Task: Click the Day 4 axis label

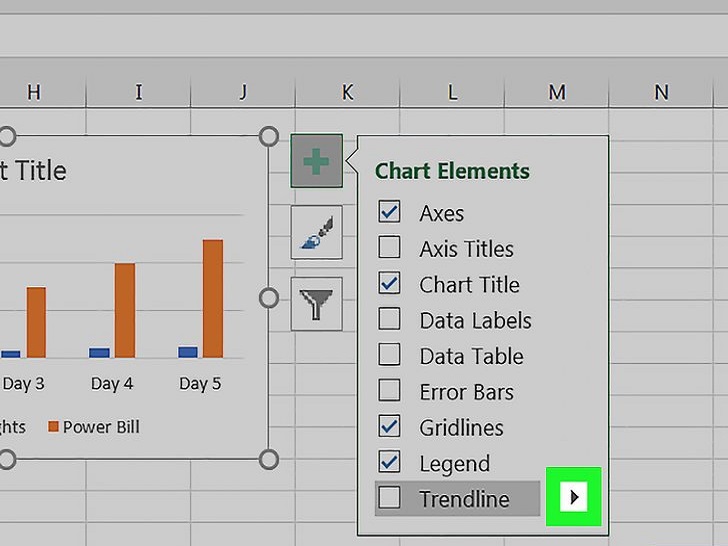Action: coord(112,384)
